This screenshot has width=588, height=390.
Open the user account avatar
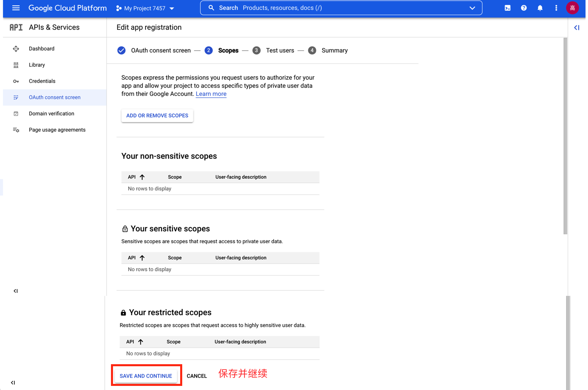click(x=572, y=8)
